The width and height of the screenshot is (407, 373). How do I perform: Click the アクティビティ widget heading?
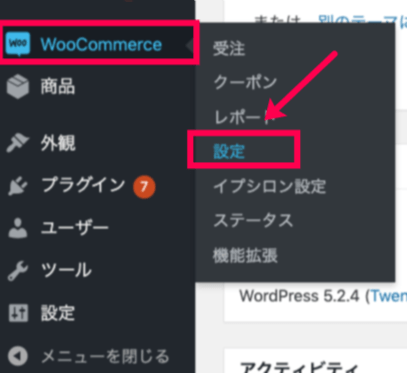[299, 367]
